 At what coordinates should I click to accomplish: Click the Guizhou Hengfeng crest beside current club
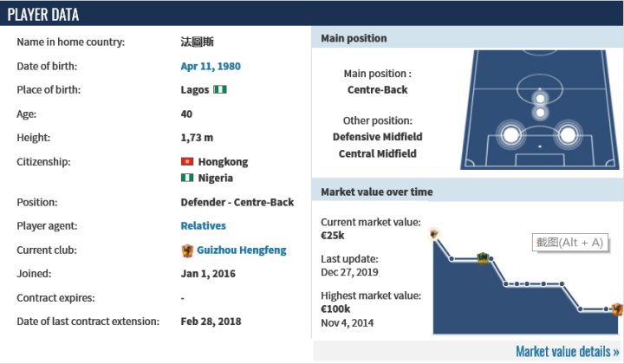tap(186, 250)
